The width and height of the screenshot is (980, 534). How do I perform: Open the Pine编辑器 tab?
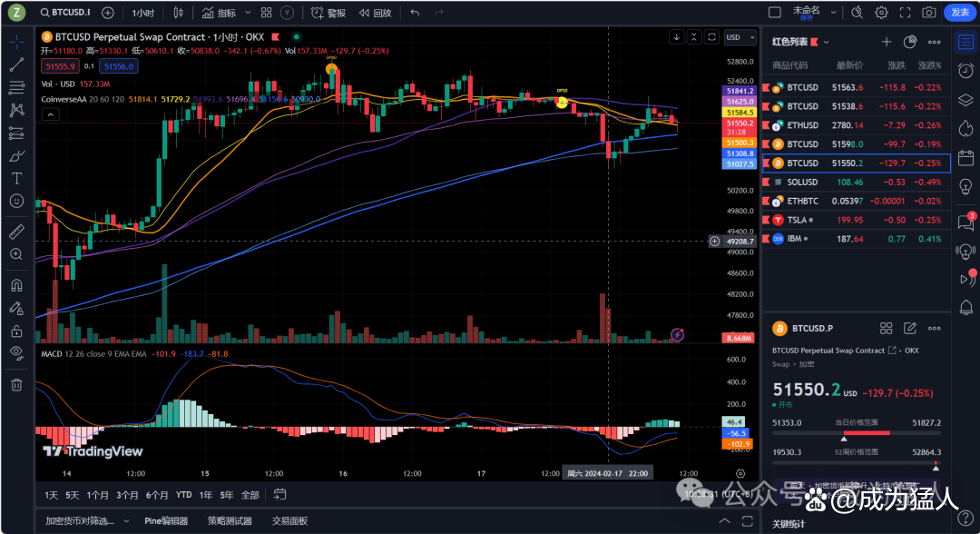click(166, 521)
